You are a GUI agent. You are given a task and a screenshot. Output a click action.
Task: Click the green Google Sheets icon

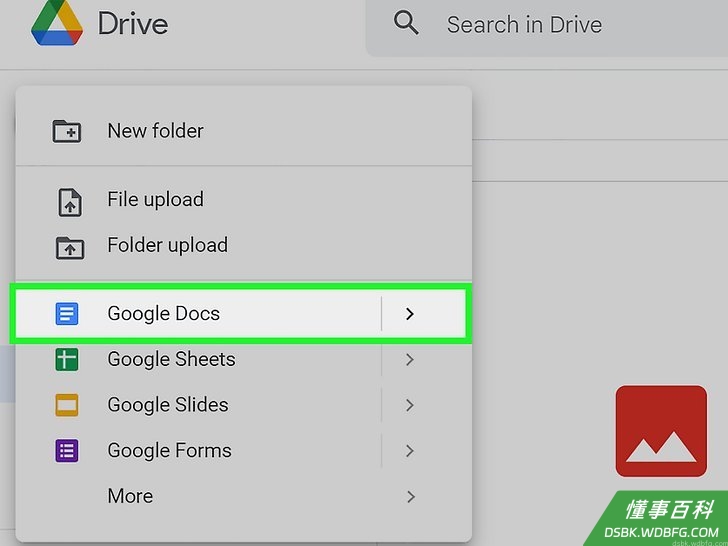pyautogui.click(x=67, y=359)
